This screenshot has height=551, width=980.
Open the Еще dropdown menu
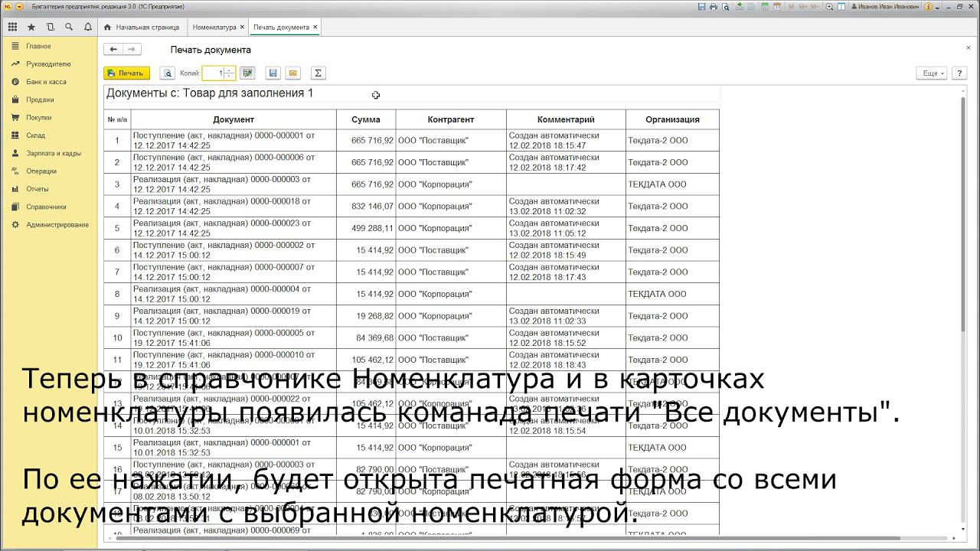click(932, 73)
